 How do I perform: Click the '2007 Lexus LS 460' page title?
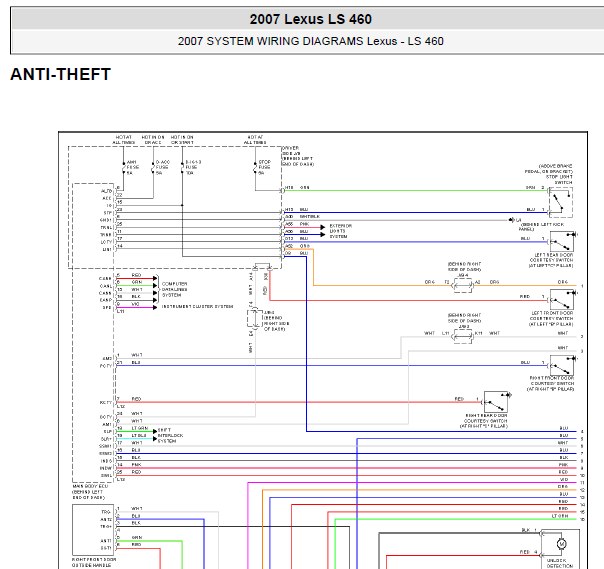click(x=310, y=19)
